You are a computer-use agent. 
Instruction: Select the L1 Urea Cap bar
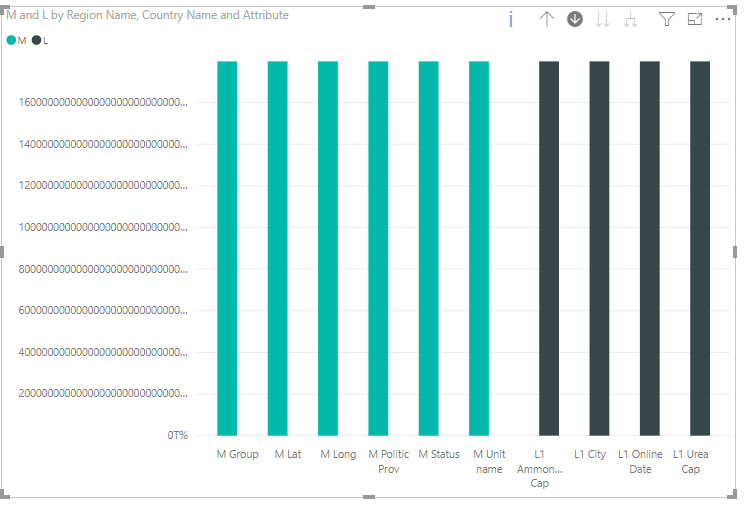click(700, 248)
